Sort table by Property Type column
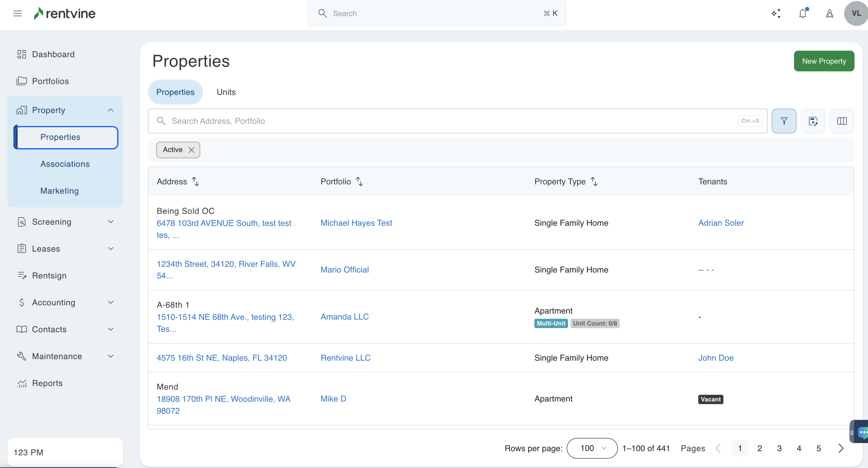The width and height of the screenshot is (868, 468). (x=594, y=182)
